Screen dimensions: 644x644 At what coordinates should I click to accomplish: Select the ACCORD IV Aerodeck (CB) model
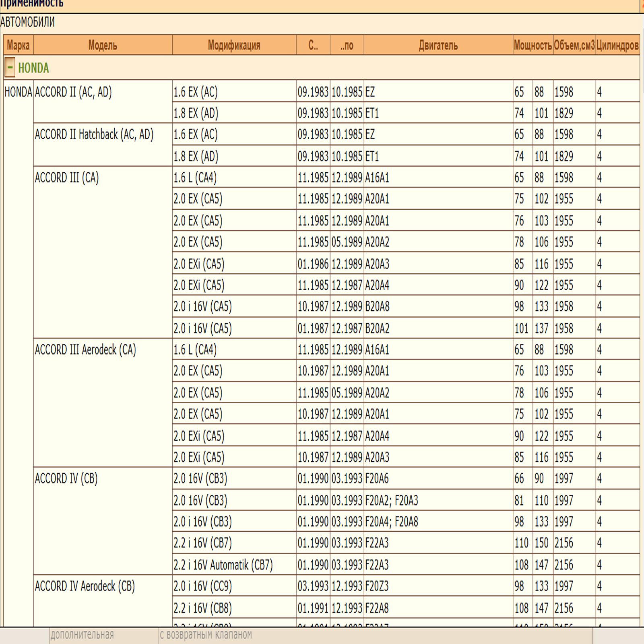(85, 586)
